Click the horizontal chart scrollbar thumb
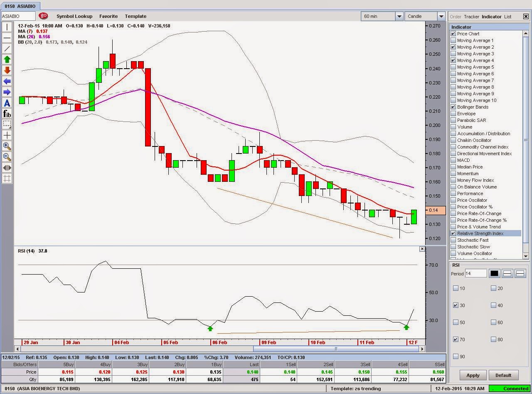 (336, 349)
